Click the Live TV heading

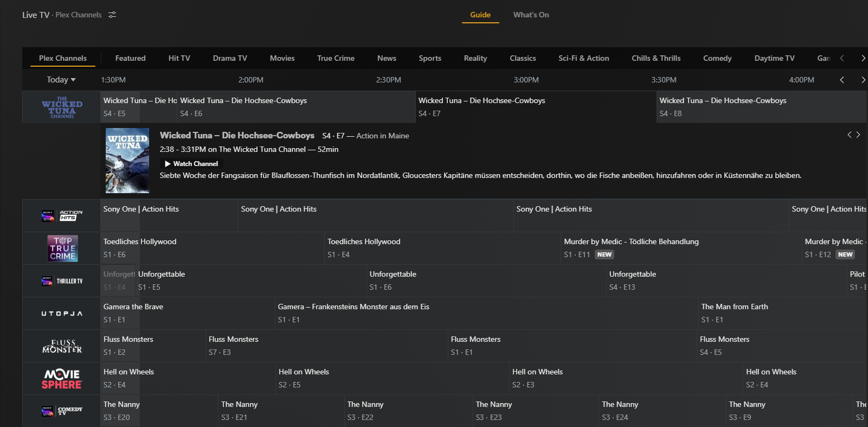click(x=36, y=15)
